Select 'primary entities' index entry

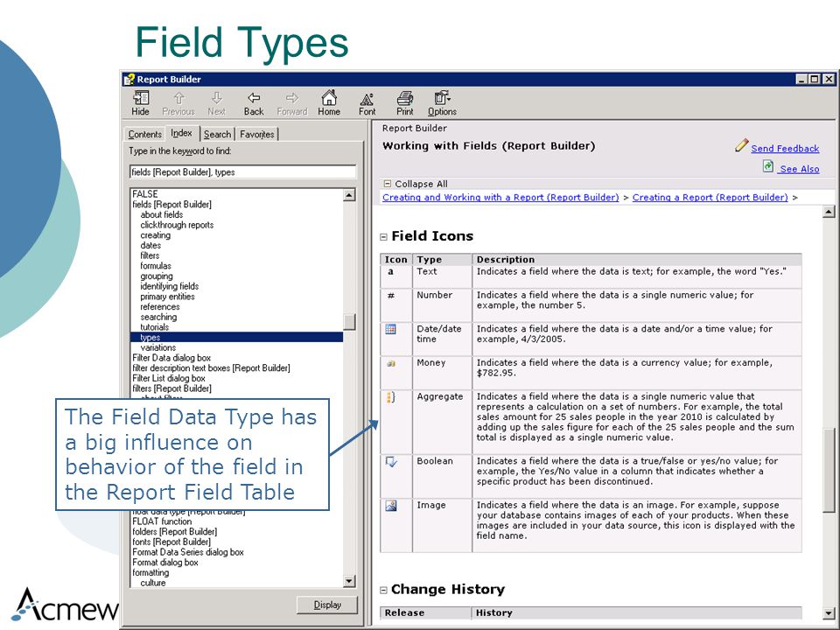click(167, 297)
